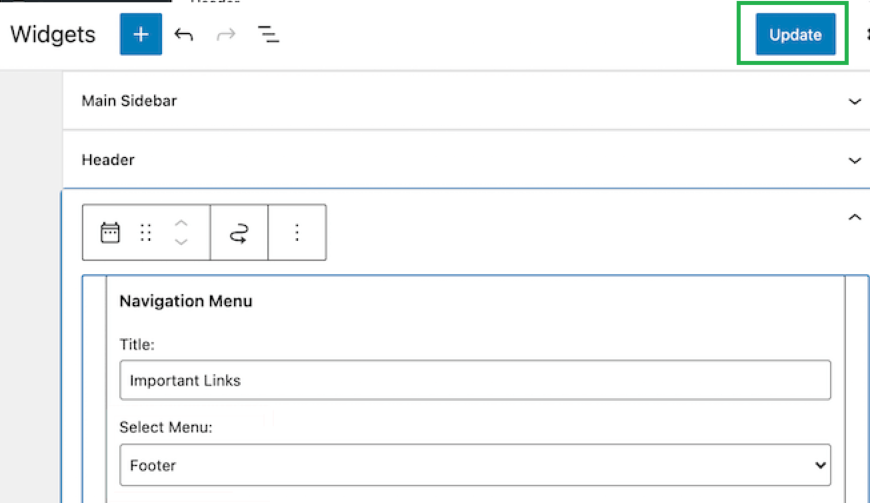Viewport: 870px width, 503px height.
Task: Click the block drag handle dots
Action: pyautogui.click(x=146, y=233)
